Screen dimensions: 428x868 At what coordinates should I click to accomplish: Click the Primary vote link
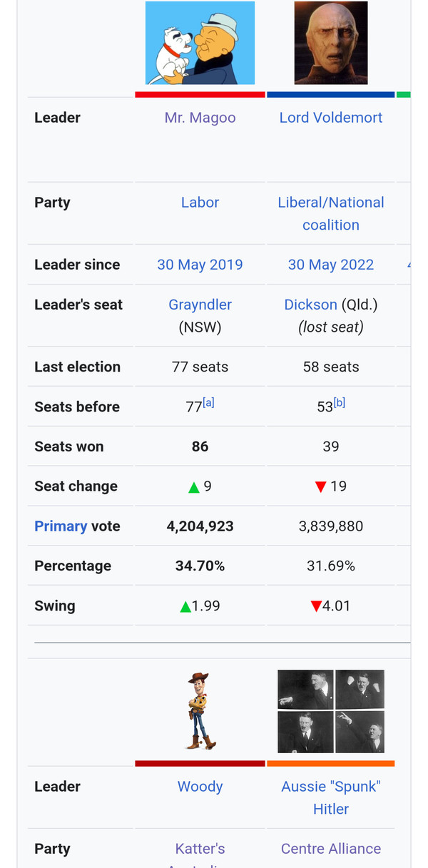click(61, 526)
